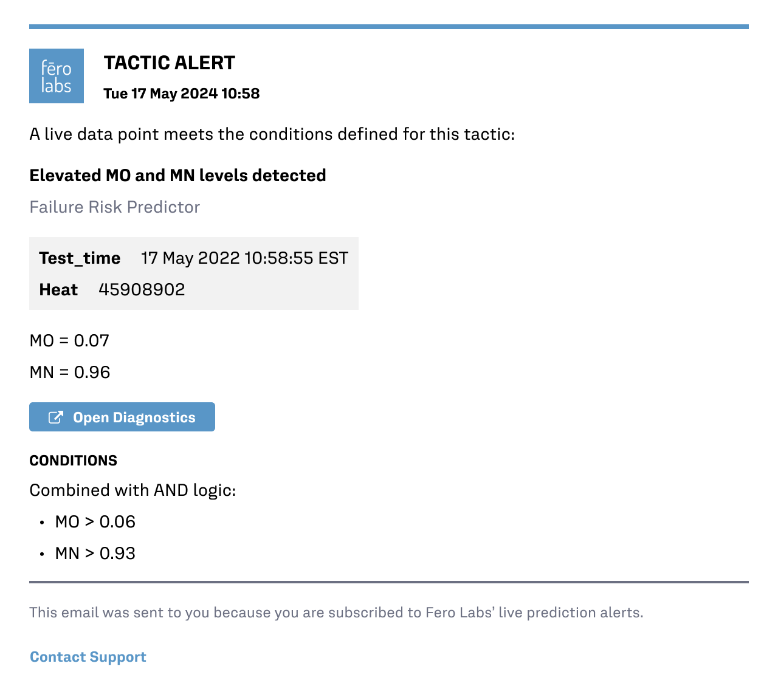The height and width of the screenshot is (700, 778).
Task: Click the subscription notice footer text
Action: pos(336,612)
